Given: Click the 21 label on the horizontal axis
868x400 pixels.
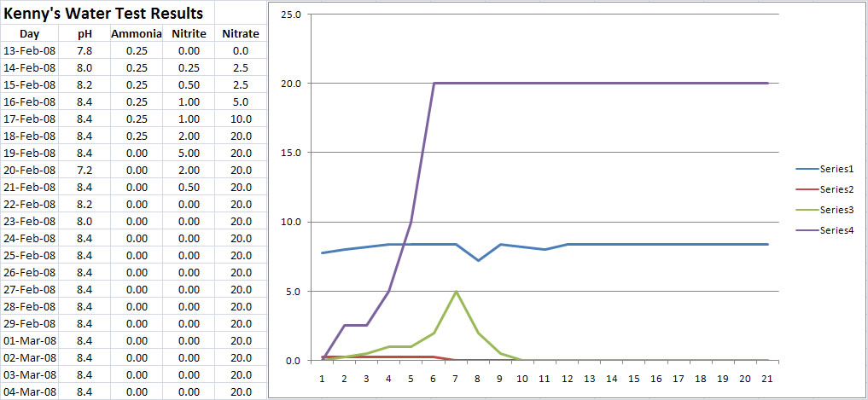Looking at the screenshot, I should pos(768,378).
